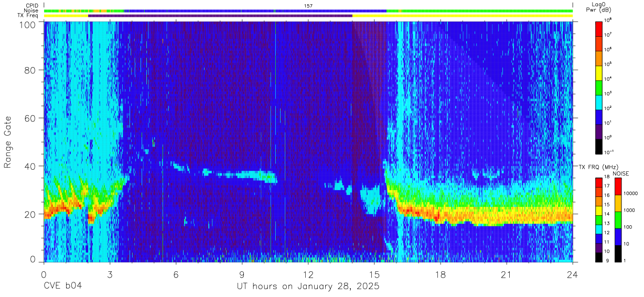Viewport: 644px width, 297px height.
Task: Click the 40 label on the Range Gate axis
Action: click(x=30, y=166)
